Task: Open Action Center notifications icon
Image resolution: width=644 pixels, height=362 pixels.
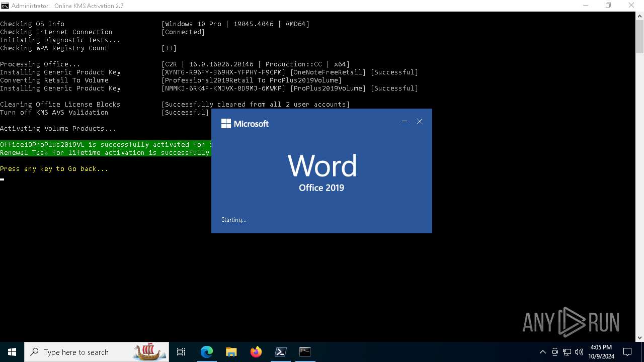Action: [627, 352]
